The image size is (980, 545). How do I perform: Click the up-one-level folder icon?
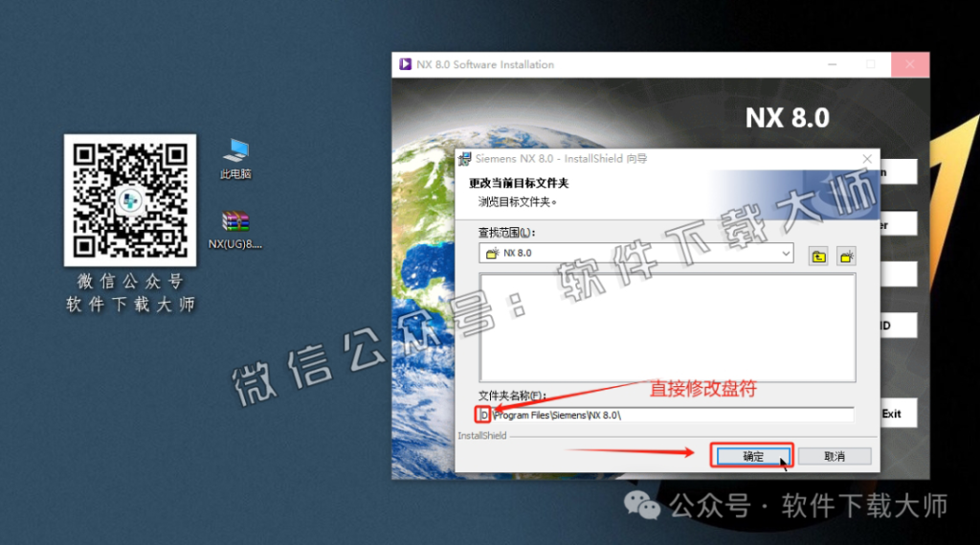818,257
